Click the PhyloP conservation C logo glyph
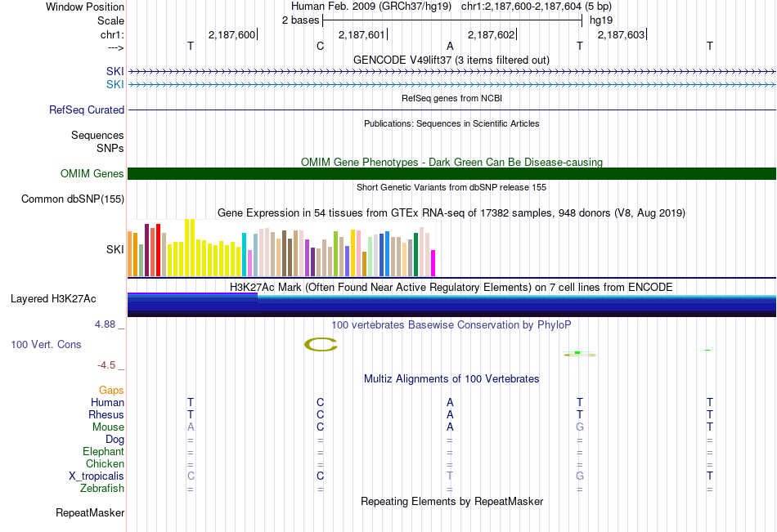Image resolution: width=777 pixels, height=532 pixels. coord(321,344)
